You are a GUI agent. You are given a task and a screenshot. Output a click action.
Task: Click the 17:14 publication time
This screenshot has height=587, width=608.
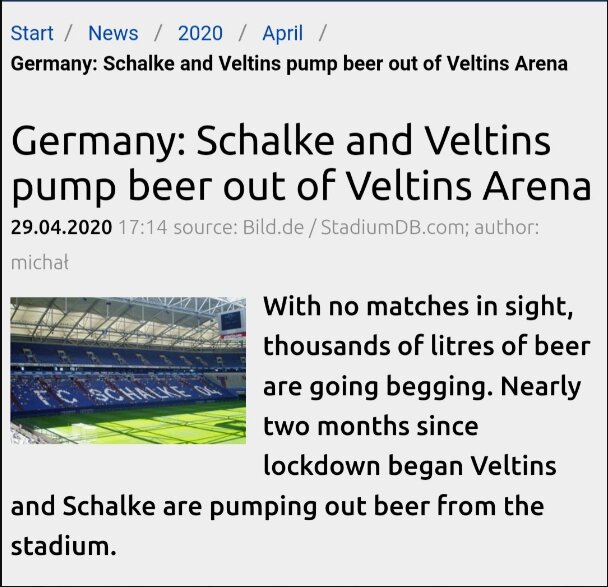140,227
